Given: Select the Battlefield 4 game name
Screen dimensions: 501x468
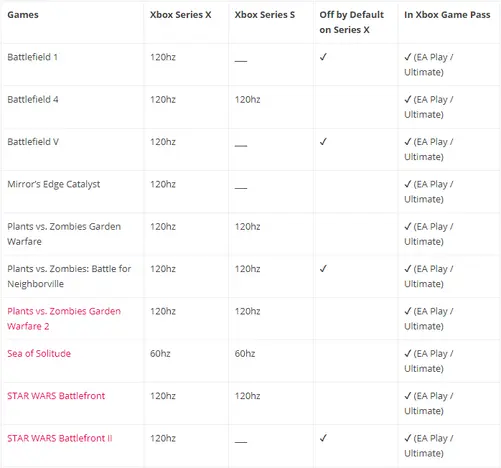Looking at the screenshot, I should [33, 99].
